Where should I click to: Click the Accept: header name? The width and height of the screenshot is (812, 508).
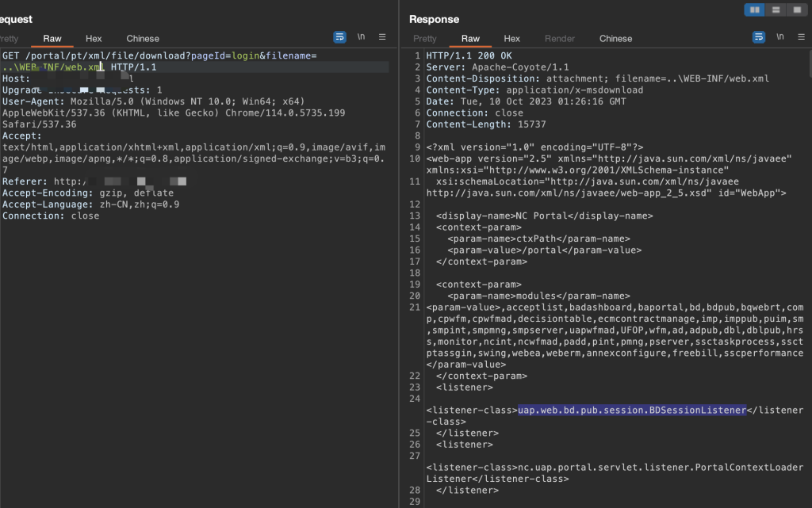tap(21, 136)
